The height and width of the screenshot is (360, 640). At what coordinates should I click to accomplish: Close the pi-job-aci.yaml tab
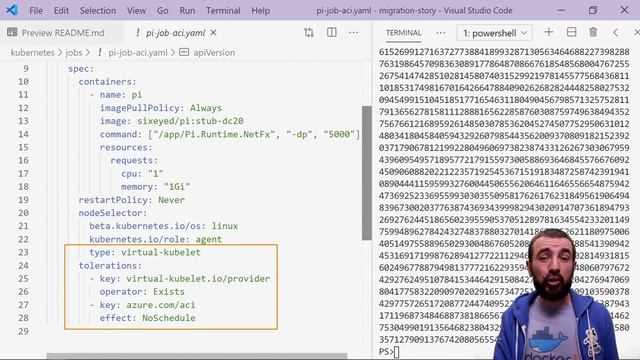[213, 33]
